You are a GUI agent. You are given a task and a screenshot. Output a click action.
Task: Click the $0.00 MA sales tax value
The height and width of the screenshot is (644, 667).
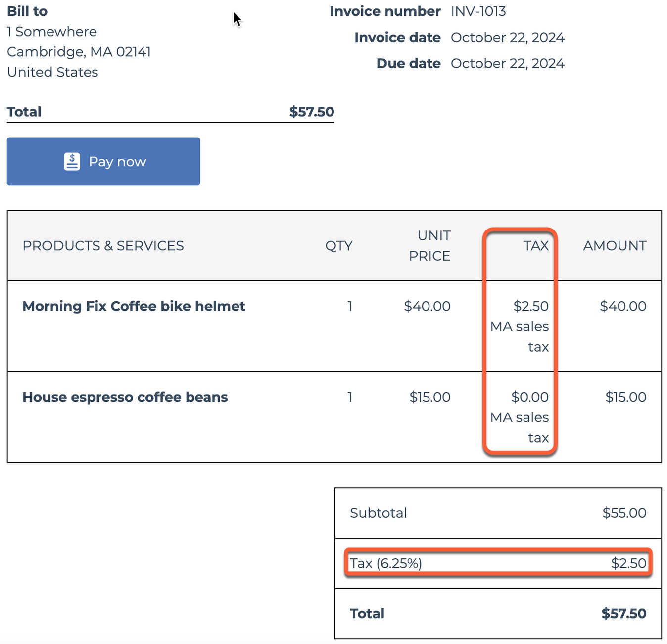520,417
